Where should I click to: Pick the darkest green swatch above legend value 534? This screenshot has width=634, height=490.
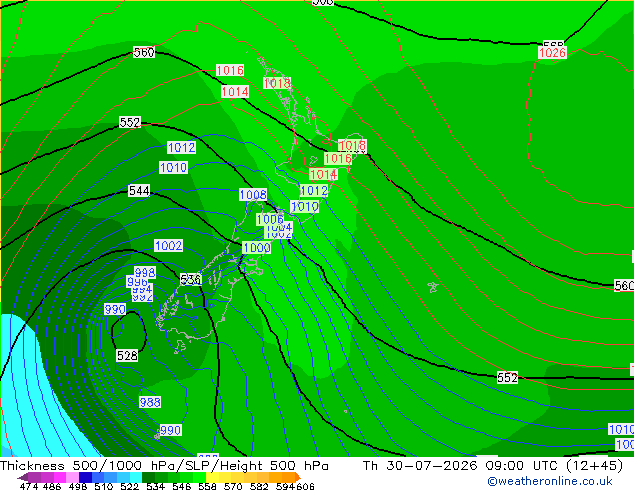pos(148,477)
